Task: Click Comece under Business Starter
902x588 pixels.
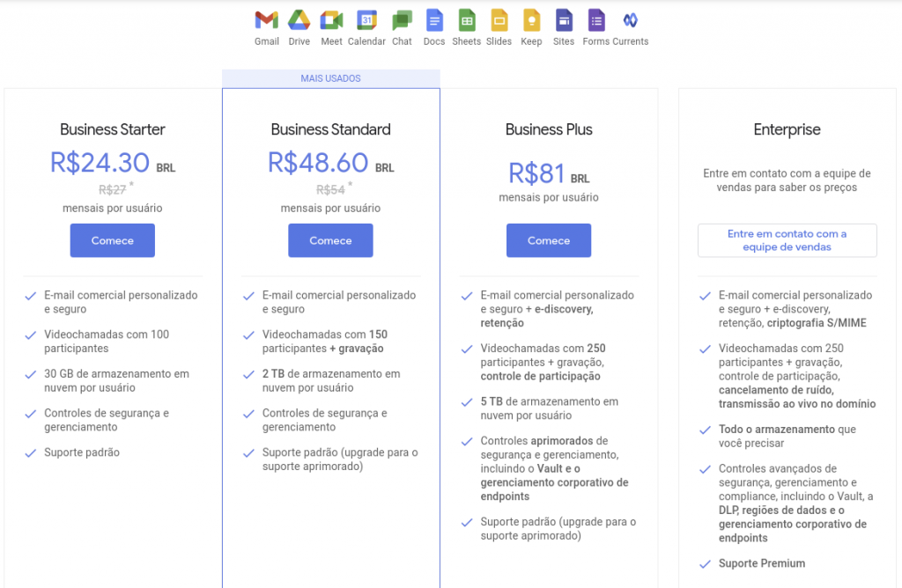Action: 112,240
